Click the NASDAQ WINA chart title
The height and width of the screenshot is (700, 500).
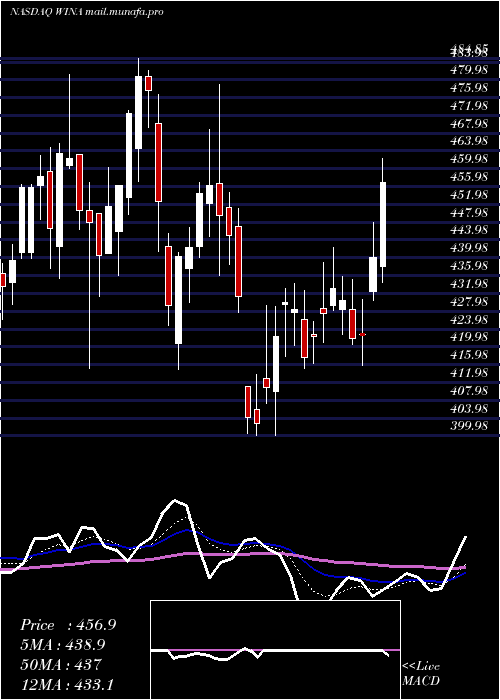click(x=86, y=12)
